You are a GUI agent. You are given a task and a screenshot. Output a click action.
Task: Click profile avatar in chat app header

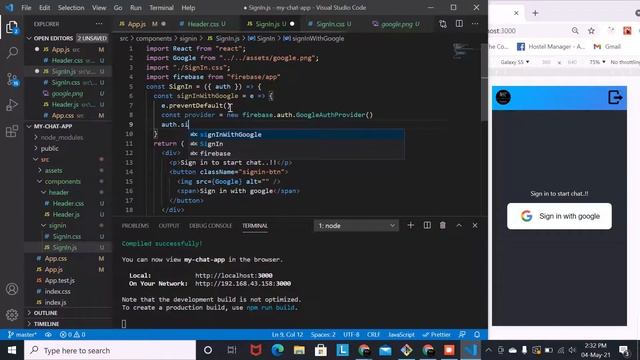(x=503, y=97)
